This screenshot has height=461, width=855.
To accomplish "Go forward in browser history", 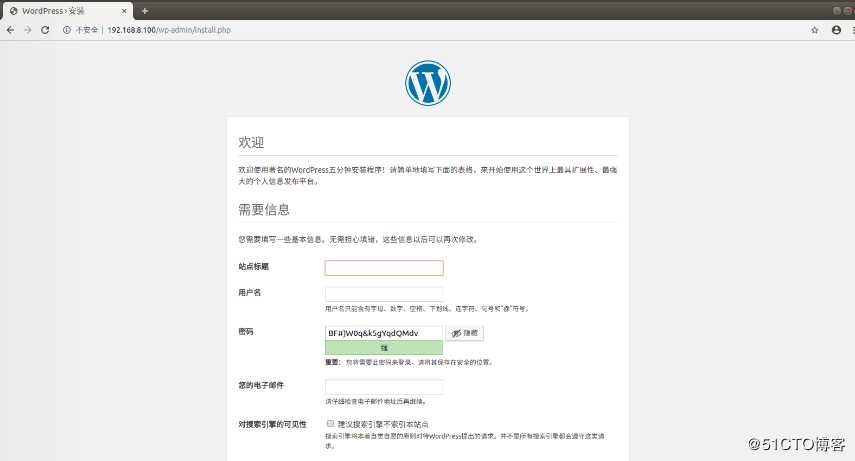I will coord(28,30).
